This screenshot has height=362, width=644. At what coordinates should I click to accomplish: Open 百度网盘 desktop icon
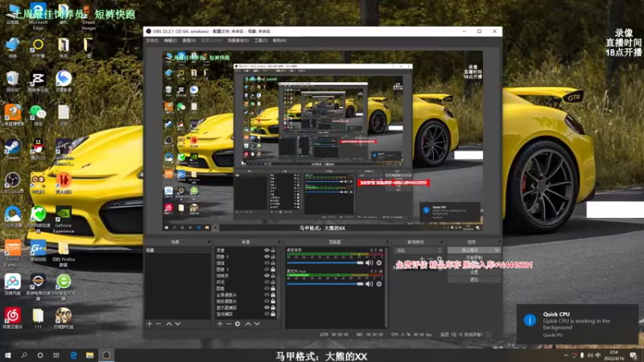13,285
